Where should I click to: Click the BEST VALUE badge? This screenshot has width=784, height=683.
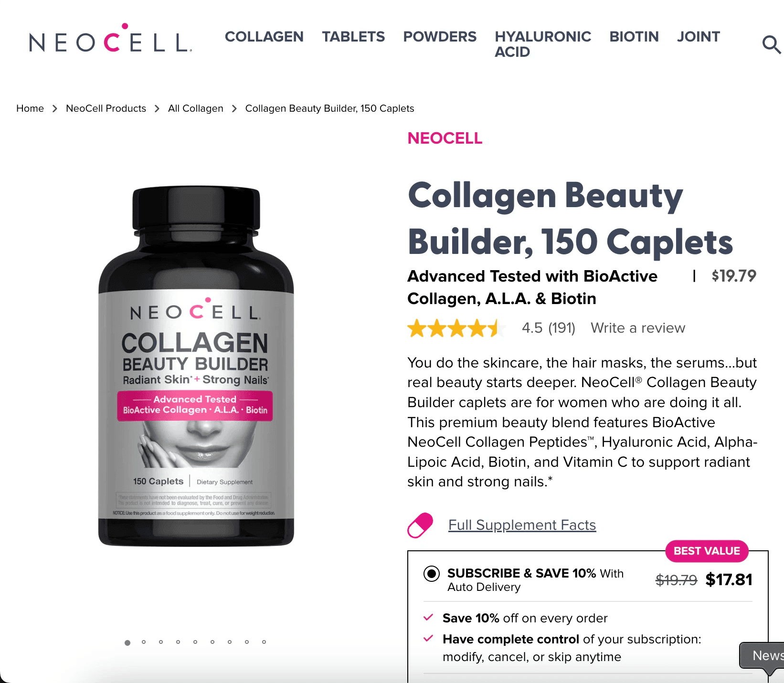click(x=707, y=551)
